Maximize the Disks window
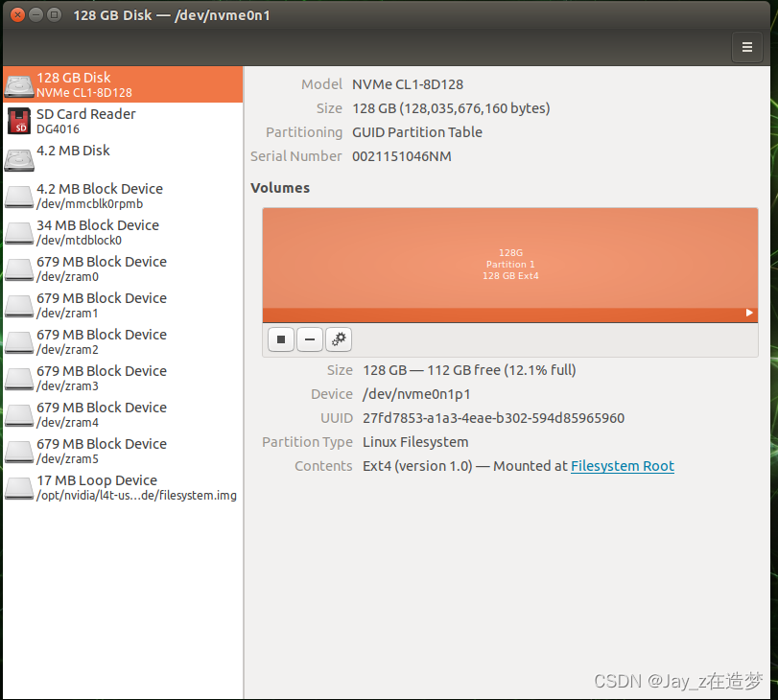 tap(54, 15)
